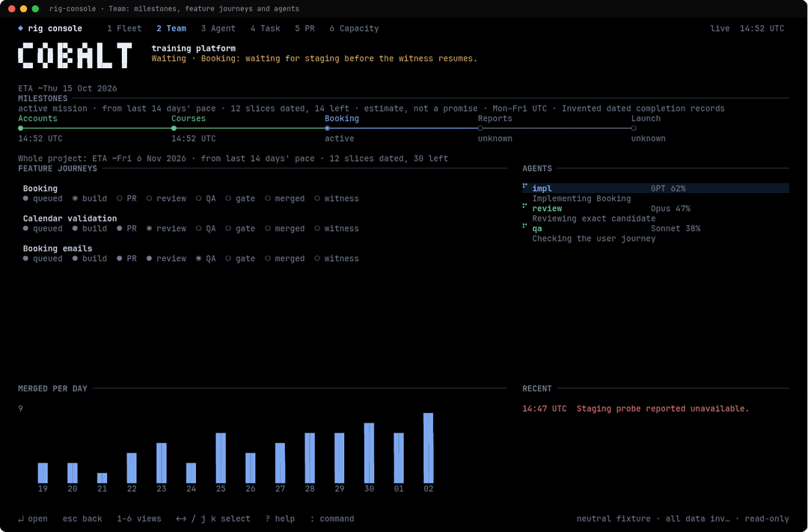Click the 'ETA ~Thu 15 Oct 2026' text
Image resolution: width=808 pixels, height=532 pixels.
(67, 88)
